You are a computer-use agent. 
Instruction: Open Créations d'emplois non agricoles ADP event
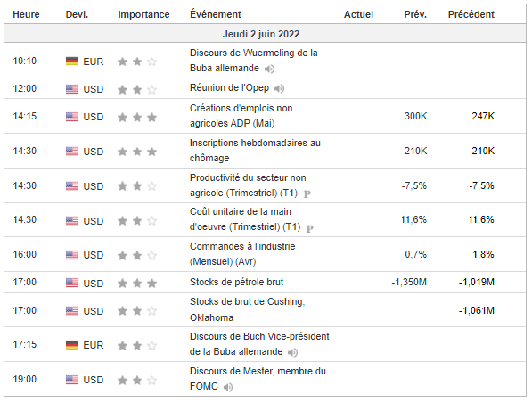click(241, 116)
